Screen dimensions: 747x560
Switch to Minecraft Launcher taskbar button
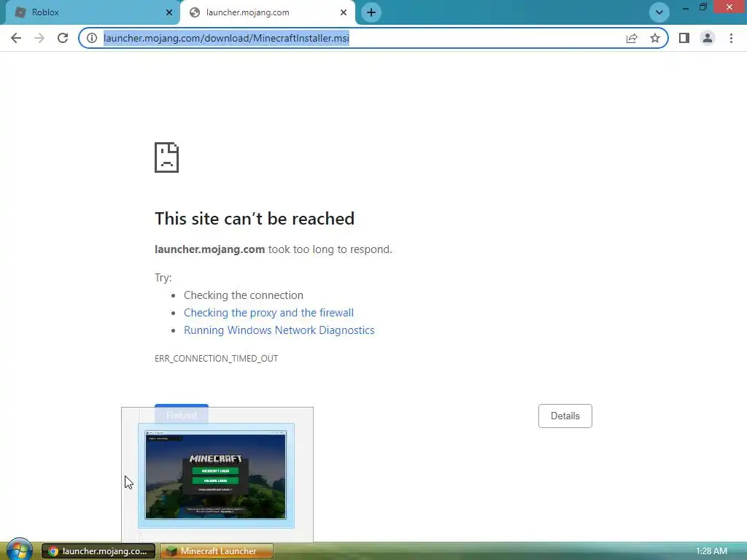click(x=217, y=551)
